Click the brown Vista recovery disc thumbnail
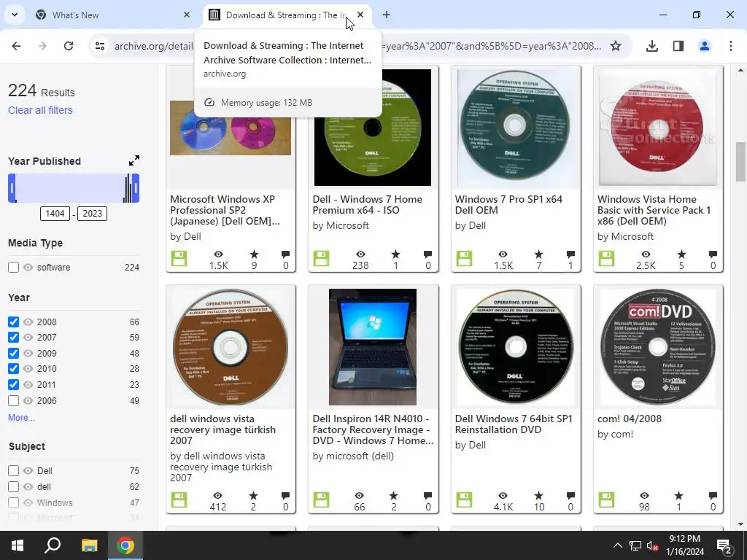 pyautogui.click(x=231, y=346)
